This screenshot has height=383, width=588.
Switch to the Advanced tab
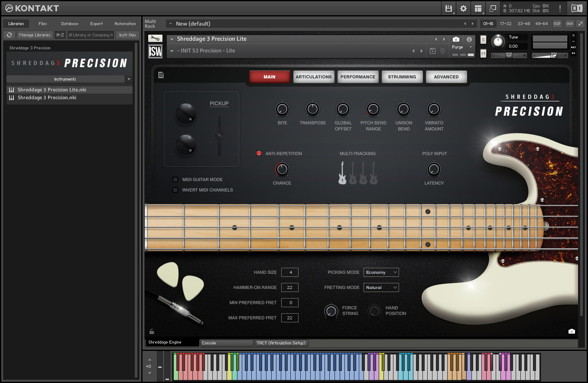(x=446, y=77)
